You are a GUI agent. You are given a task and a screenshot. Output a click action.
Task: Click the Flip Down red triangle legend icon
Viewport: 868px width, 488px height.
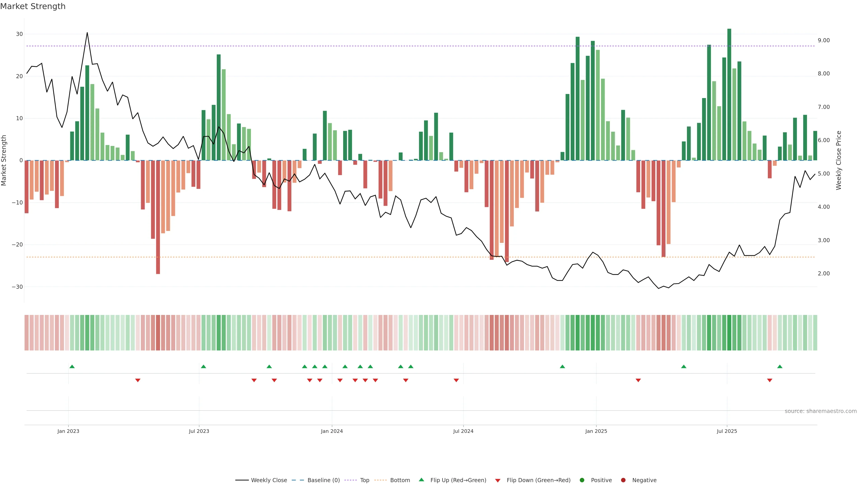pyautogui.click(x=498, y=480)
